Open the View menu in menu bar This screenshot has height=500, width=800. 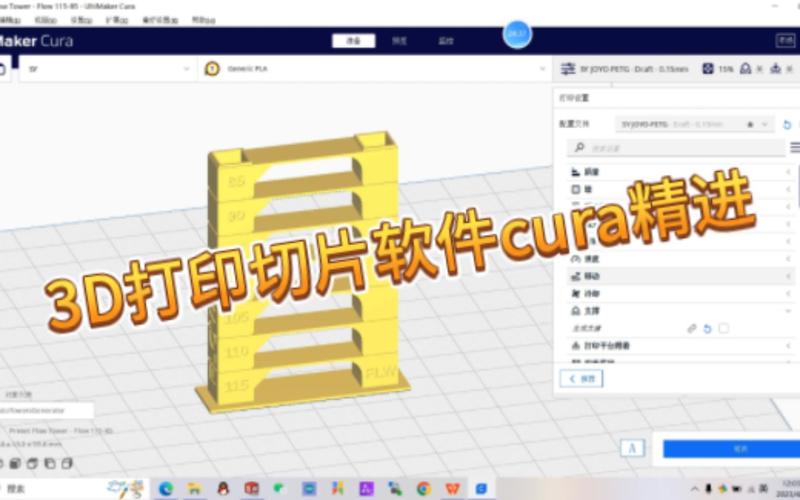[45, 20]
